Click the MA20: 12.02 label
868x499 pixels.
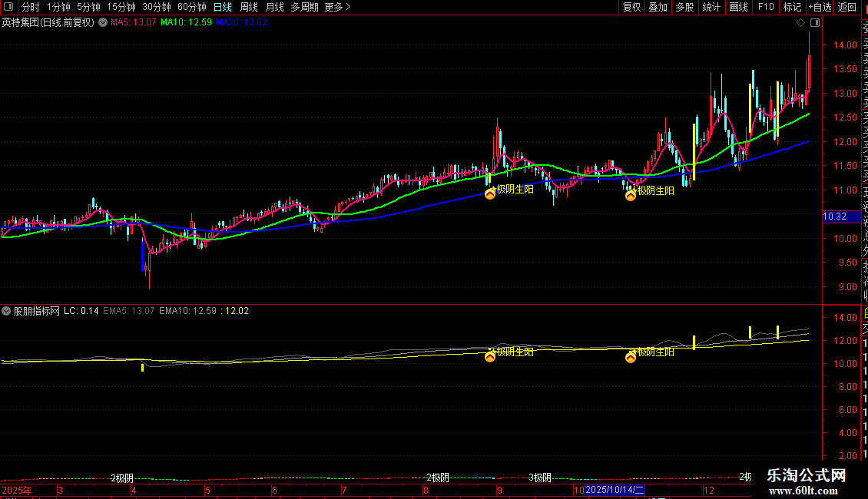241,22
